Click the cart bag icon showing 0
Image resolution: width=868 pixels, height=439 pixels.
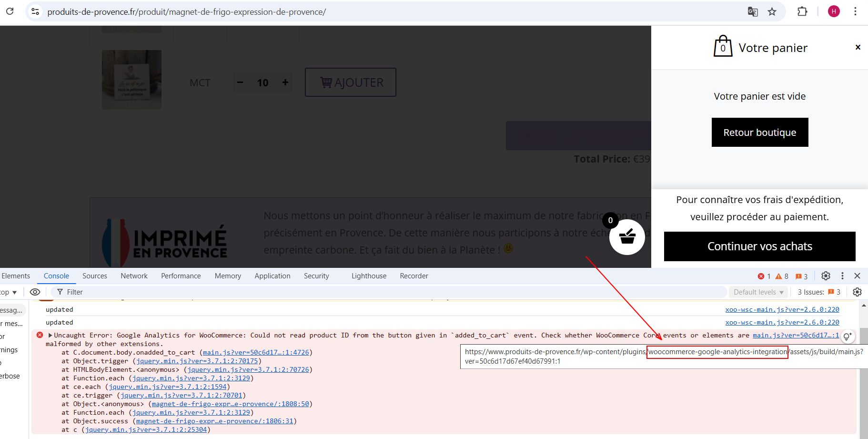pos(723,46)
